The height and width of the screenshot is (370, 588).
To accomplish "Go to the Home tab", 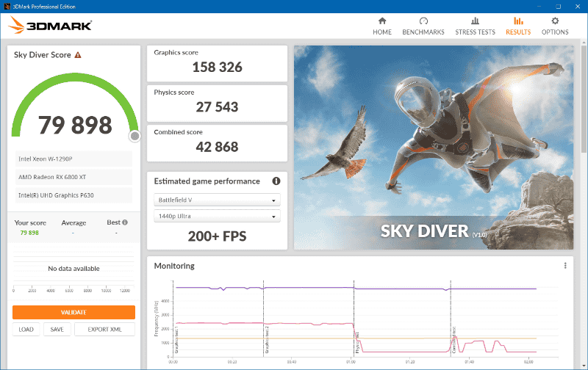I will pyautogui.click(x=381, y=26).
